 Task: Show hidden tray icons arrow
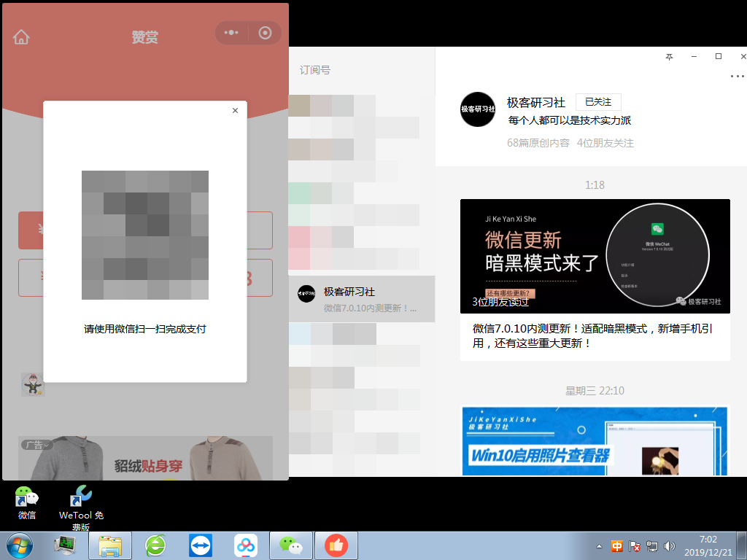(x=600, y=546)
